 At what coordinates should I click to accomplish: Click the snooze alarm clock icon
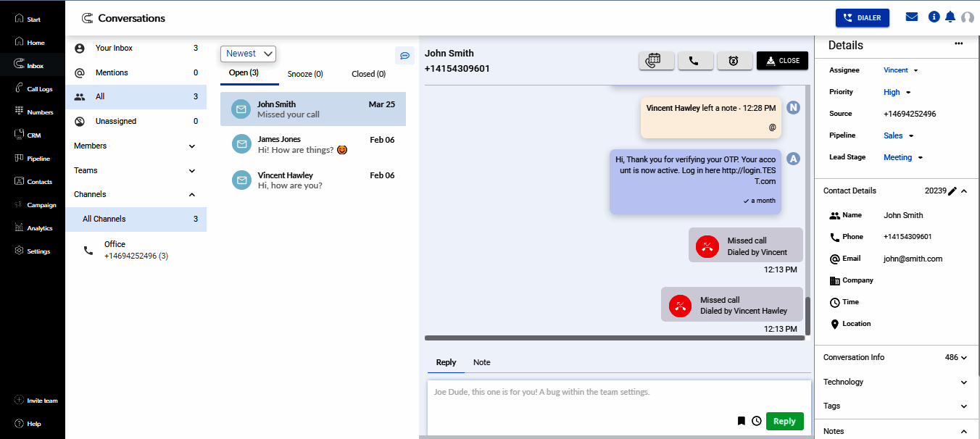734,61
